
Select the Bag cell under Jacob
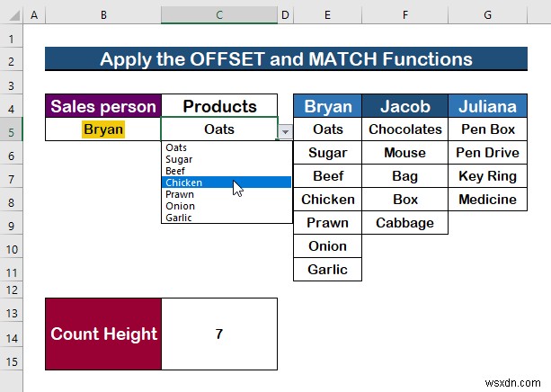click(405, 176)
